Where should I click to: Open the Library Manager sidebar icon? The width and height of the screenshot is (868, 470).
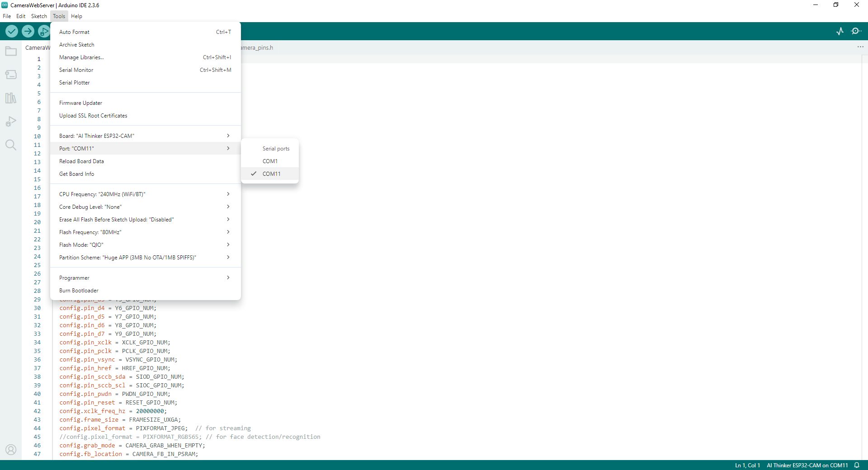pos(11,98)
